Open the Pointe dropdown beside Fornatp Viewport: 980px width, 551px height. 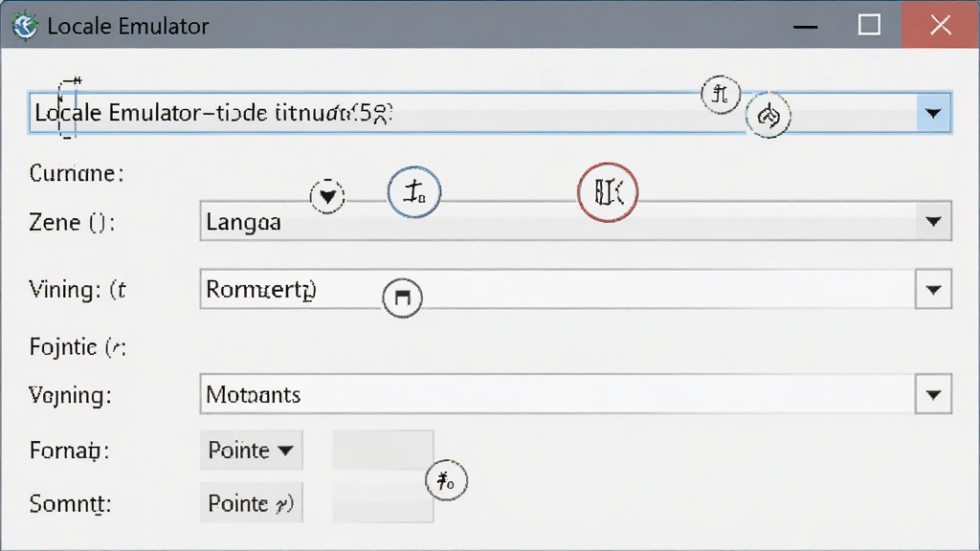click(x=252, y=450)
